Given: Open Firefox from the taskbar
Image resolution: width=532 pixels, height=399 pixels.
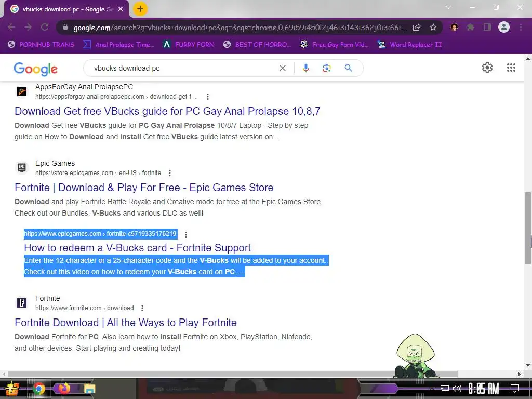Looking at the screenshot, I should (x=64, y=389).
